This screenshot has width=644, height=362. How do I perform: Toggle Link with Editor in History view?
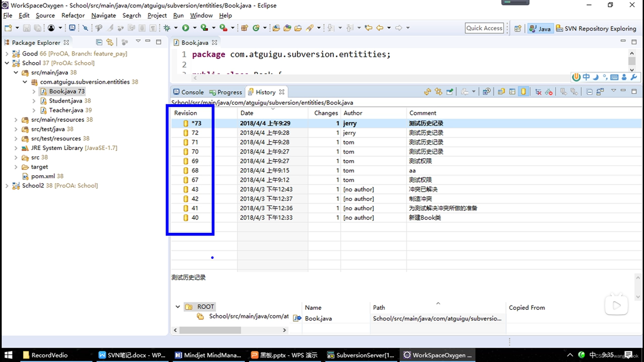438,92
